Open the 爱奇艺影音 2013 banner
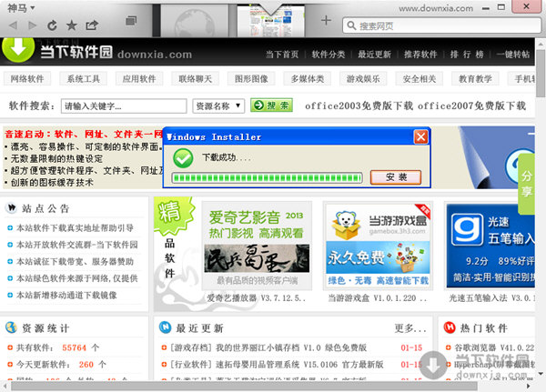Viewport: 546px width, 392px height. (x=257, y=246)
